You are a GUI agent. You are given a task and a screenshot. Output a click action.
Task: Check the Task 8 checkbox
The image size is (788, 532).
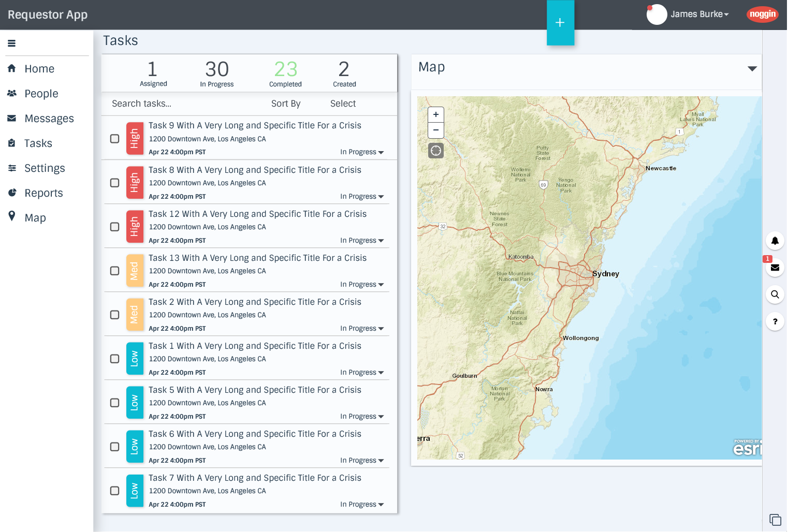point(115,183)
